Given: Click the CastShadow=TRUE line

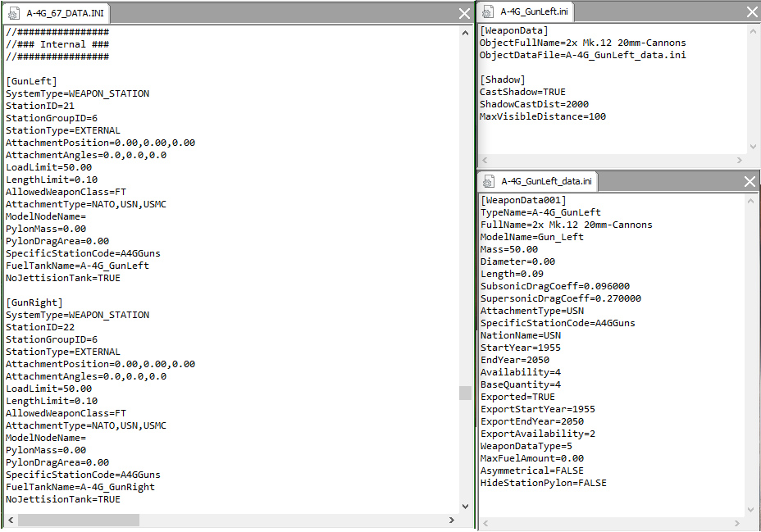Looking at the screenshot, I should (522, 92).
